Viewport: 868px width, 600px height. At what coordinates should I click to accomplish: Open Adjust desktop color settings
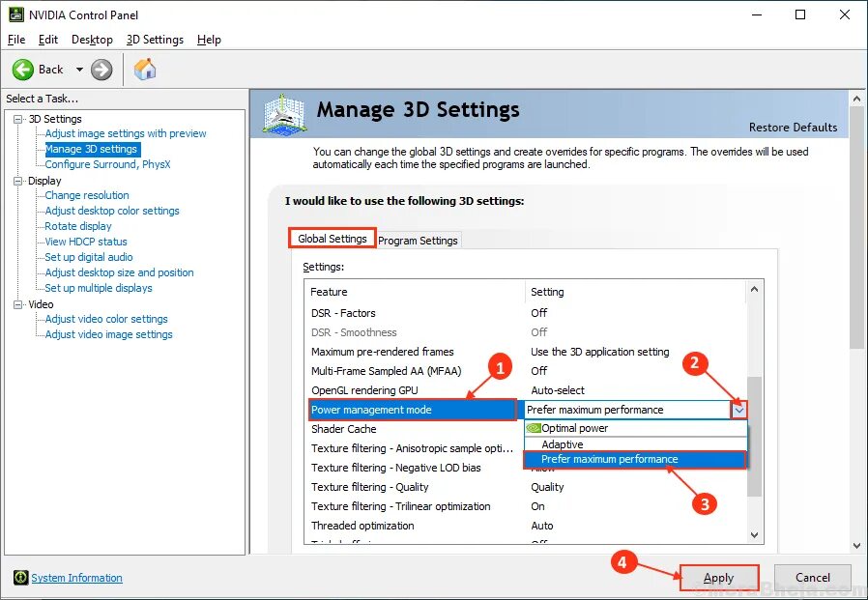pos(112,211)
